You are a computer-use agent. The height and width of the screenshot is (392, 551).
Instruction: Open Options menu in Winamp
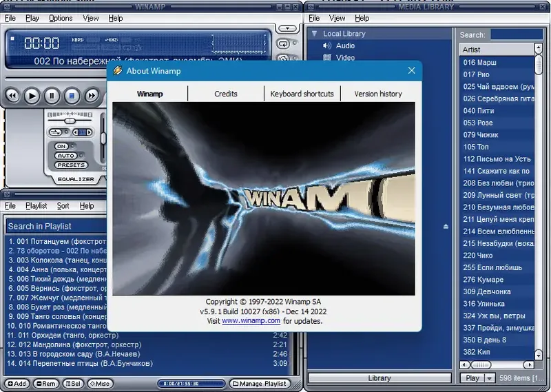pyautogui.click(x=61, y=18)
